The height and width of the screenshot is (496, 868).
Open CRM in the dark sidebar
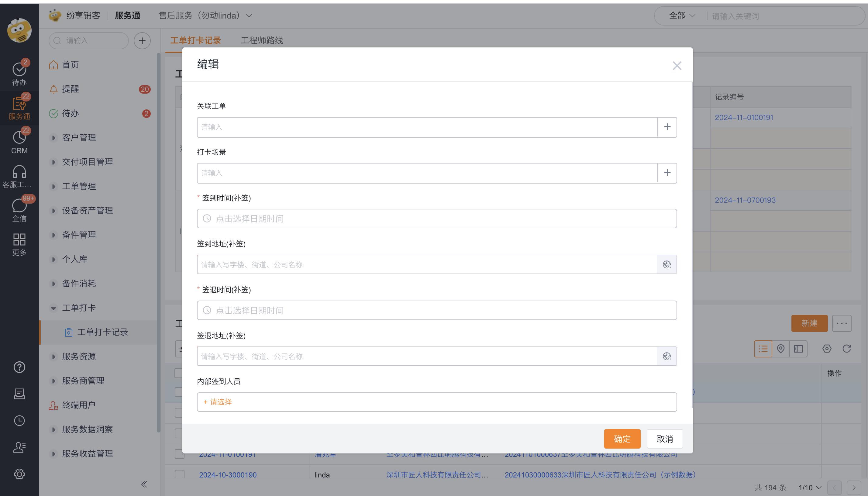(x=19, y=142)
